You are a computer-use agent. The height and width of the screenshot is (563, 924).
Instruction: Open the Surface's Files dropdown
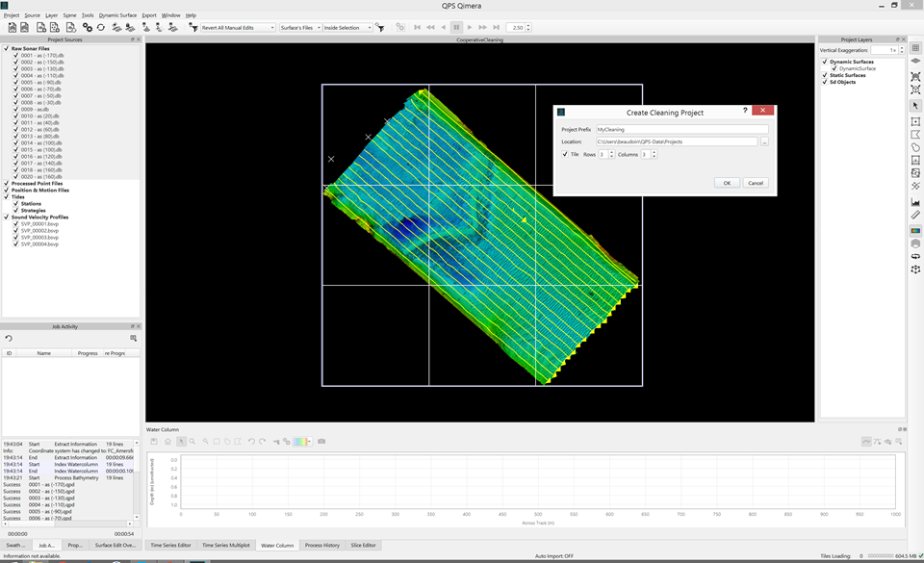pos(299,28)
